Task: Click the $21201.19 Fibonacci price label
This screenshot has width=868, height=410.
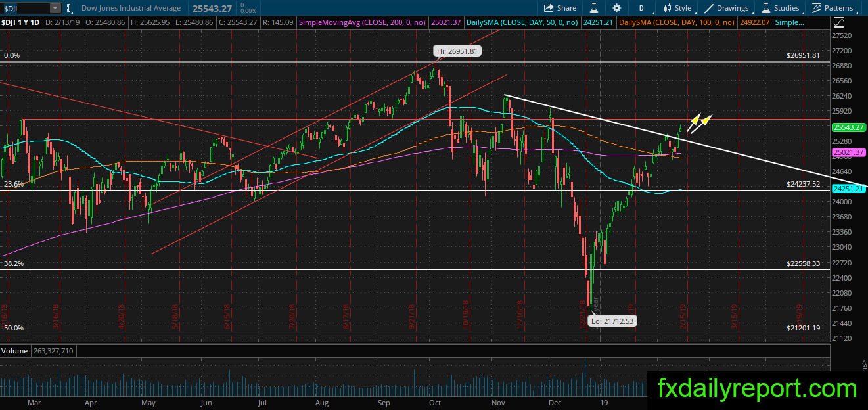Action: [x=803, y=328]
